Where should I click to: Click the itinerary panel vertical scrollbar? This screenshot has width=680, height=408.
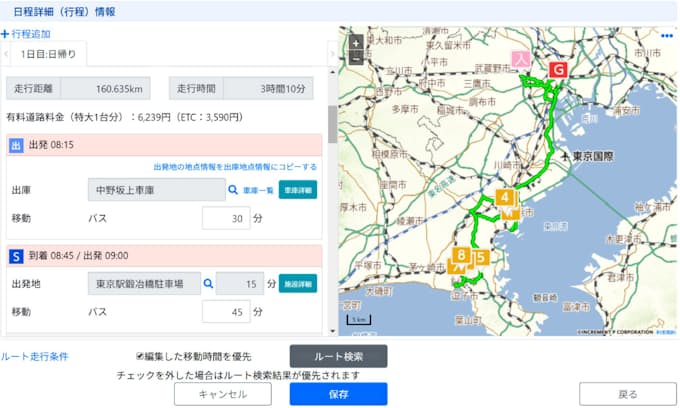pos(332,125)
